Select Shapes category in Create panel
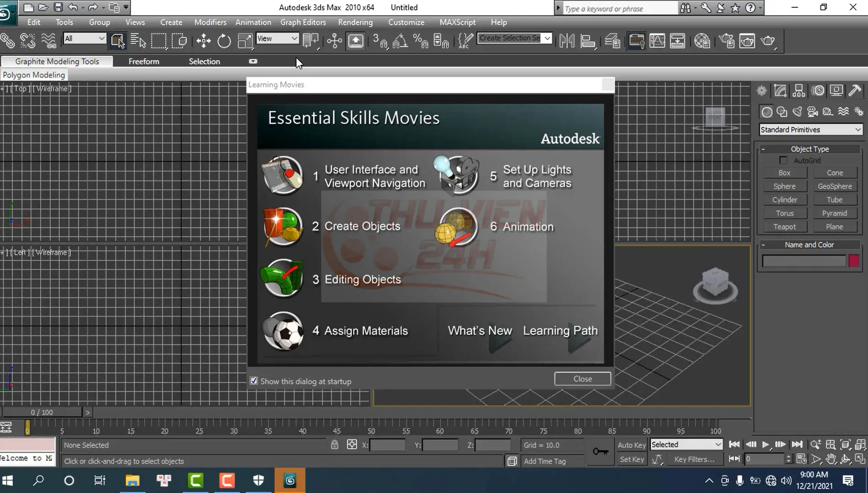This screenshot has width=868, height=493. coord(782,112)
